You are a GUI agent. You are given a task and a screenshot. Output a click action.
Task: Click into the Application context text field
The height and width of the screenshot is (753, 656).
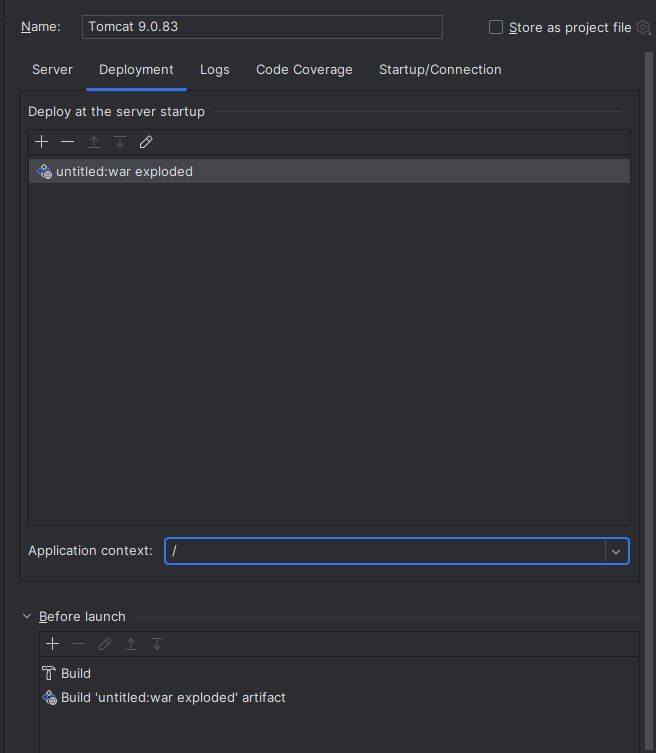[385, 551]
